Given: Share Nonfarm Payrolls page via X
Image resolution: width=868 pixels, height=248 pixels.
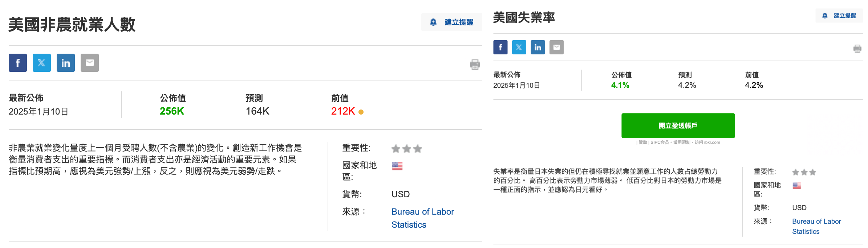Looking at the screenshot, I should click(41, 62).
